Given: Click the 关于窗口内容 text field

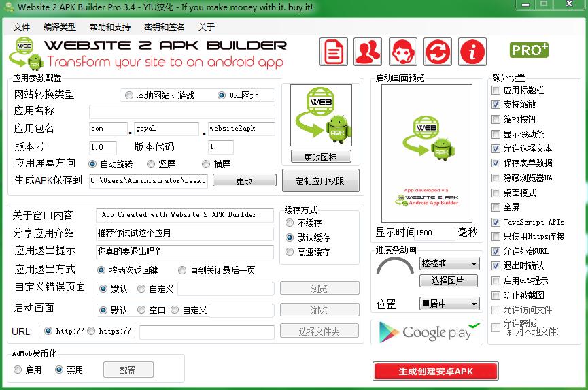Looking at the screenshot, I should coord(185,215).
